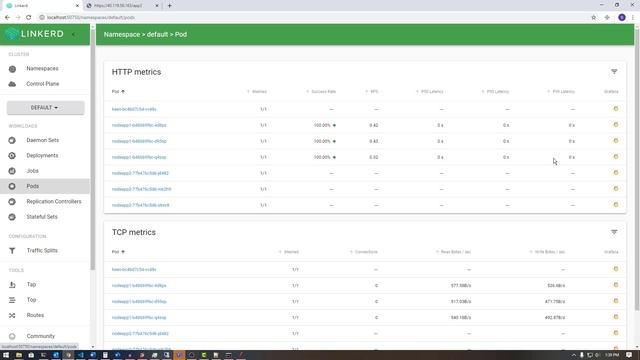Open Grafana for keen pod TCP row
The width and height of the screenshot is (640, 360).
(x=616, y=269)
